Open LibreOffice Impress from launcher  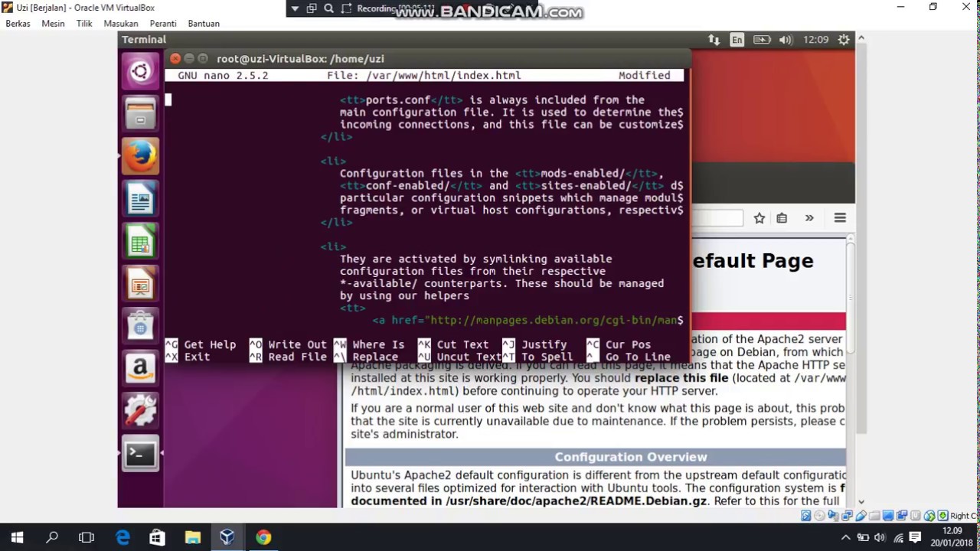coord(140,285)
